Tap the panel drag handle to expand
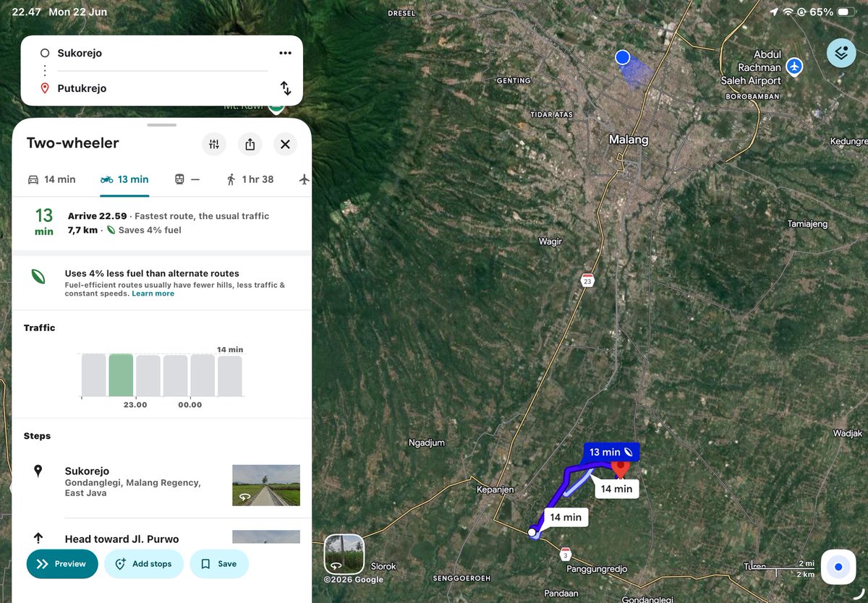 (x=161, y=125)
